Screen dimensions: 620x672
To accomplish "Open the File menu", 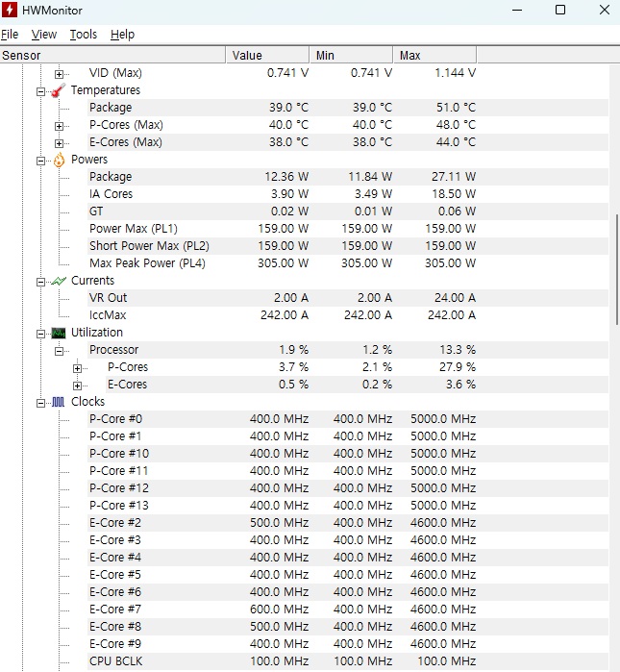I will coord(10,35).
